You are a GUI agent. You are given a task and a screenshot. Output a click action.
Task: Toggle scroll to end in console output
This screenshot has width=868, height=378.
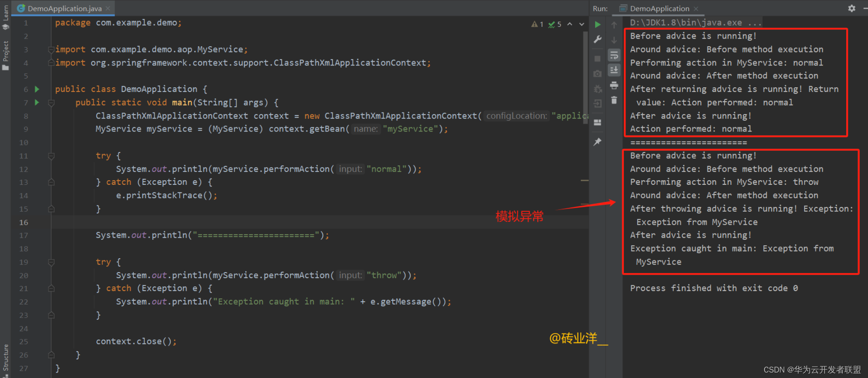[x=614, y=70]
